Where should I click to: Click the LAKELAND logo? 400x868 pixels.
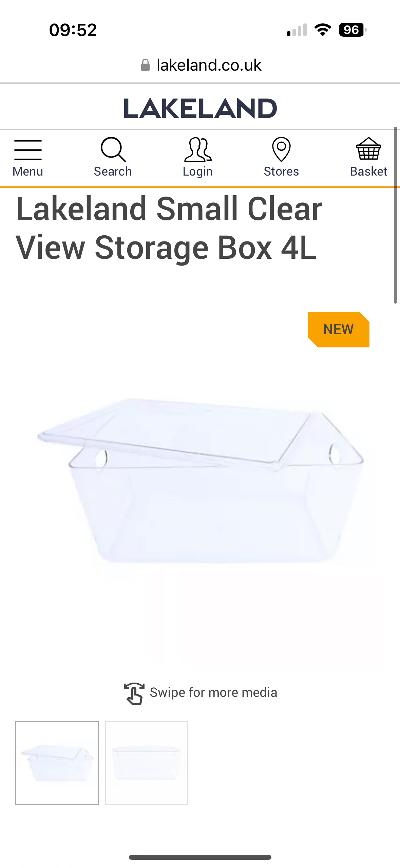tap(200, 108)
